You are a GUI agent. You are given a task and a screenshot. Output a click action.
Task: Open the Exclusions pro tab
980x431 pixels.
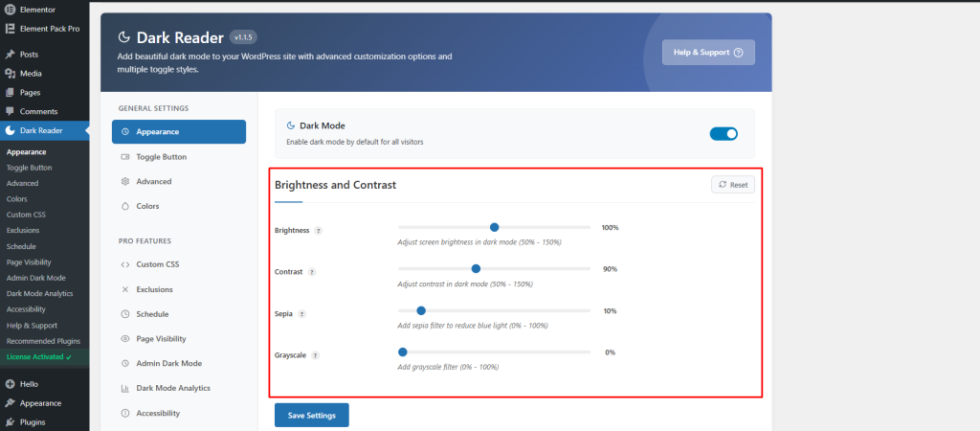coord(179,289)
